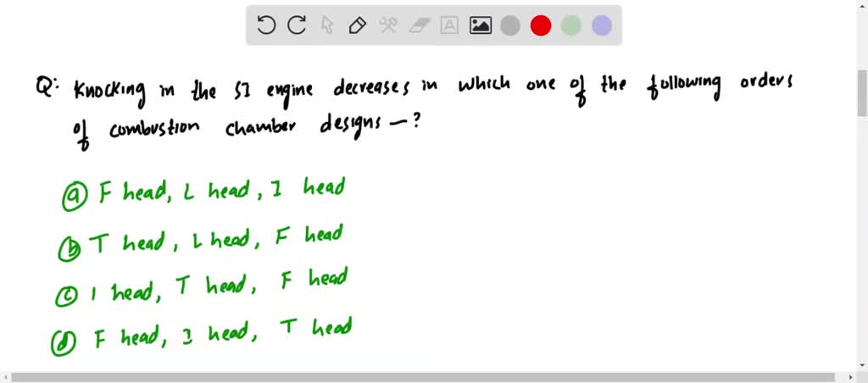Click the undo arrow icon
The image size is (868, 383).
(266, 25)
